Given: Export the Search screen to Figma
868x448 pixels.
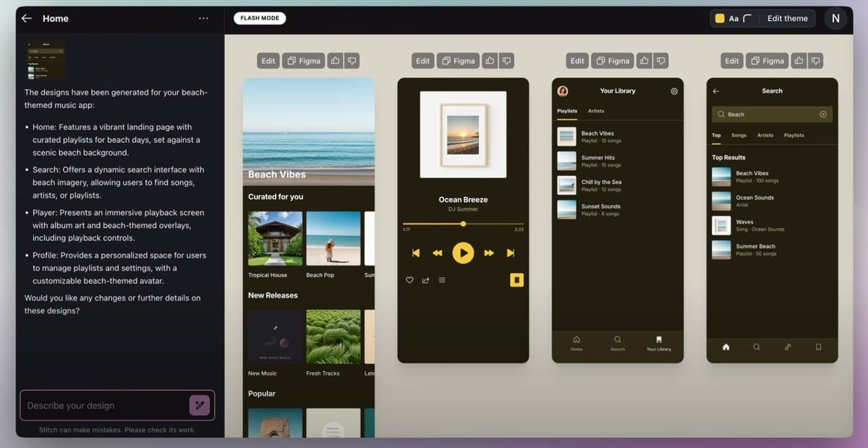Looking at the screenshot, I should (x=767, y=61).
